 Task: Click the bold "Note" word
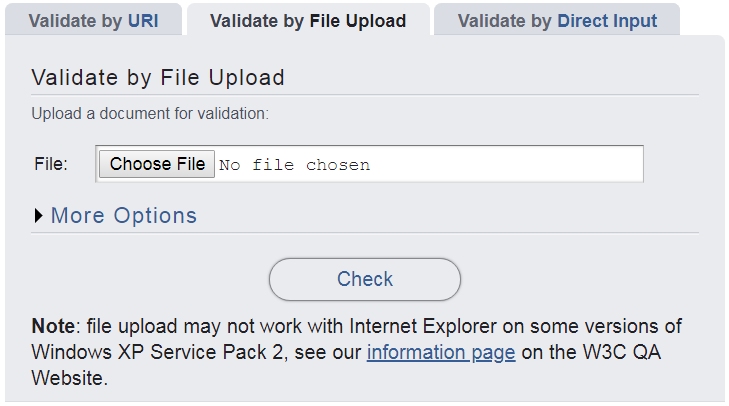point(53,327)
